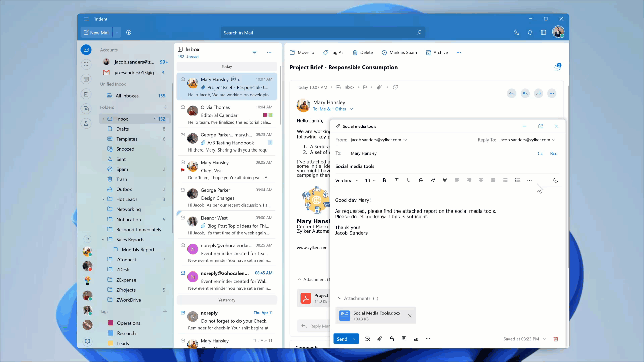Select Archive in the mail toolbar

[437, 53]
